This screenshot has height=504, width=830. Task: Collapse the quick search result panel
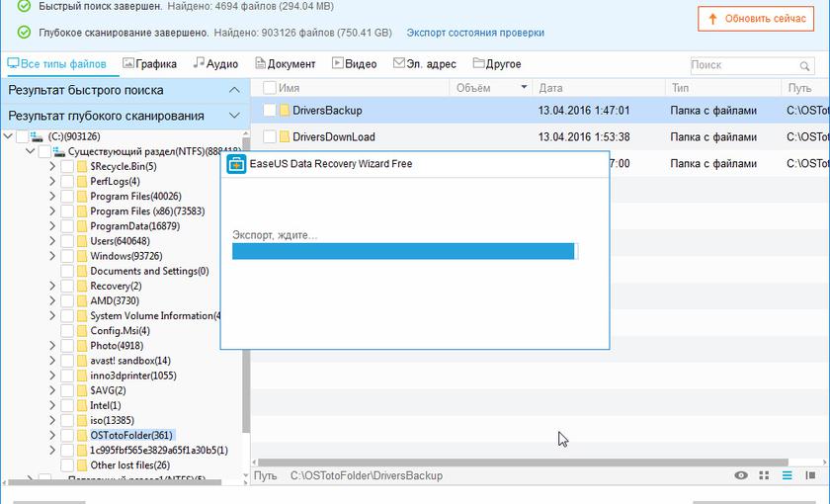234,90
